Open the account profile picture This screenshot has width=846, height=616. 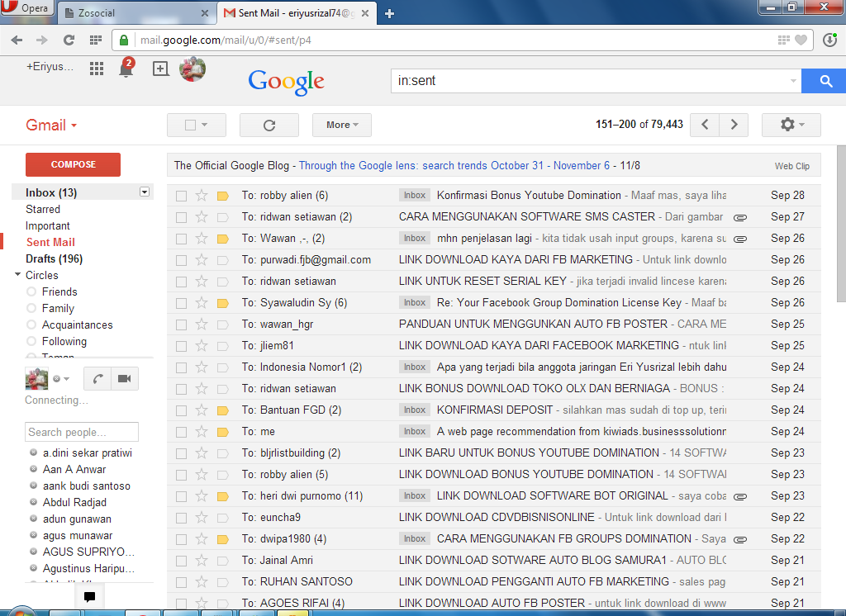pyautogui.click(x=192, y=69)
